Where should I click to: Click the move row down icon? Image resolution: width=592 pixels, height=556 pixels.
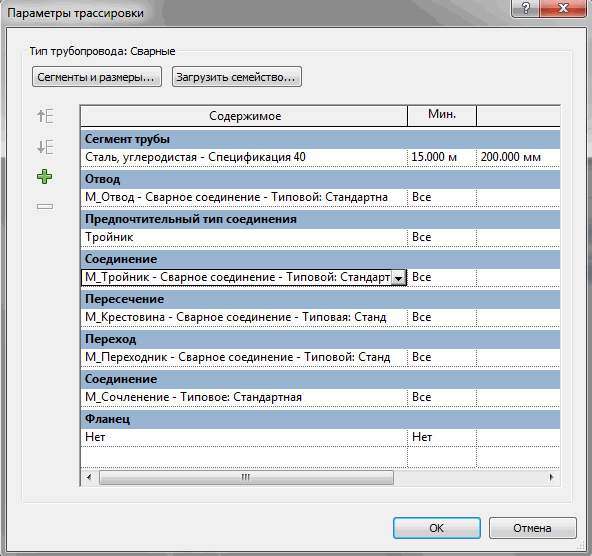[45, 146]
